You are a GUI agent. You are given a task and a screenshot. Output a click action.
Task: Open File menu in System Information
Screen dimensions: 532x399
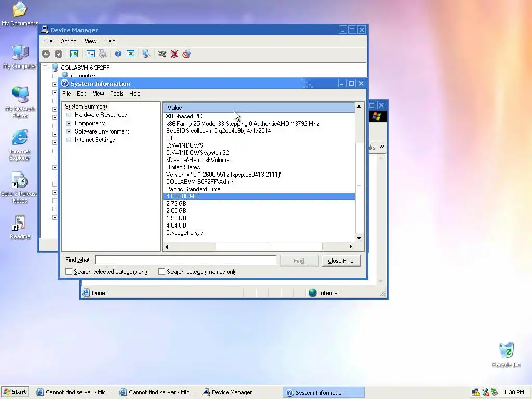coord(66,94)
